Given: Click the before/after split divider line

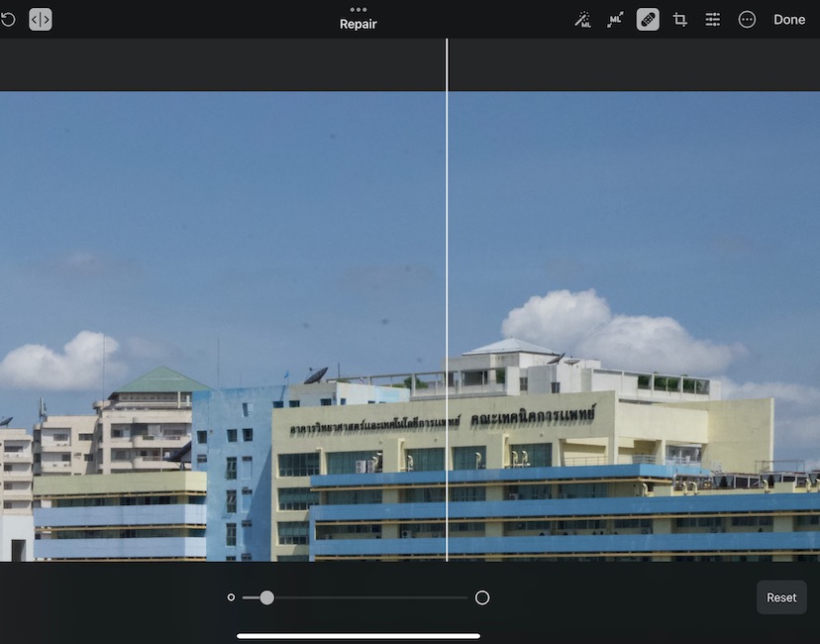Looking at the screenshot, I should 447,300.
